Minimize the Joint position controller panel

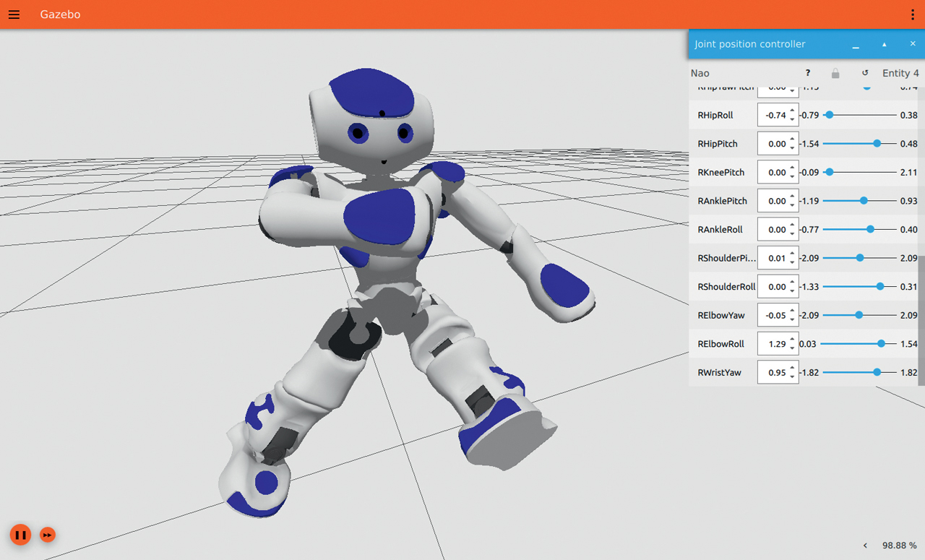pos(856,45)
